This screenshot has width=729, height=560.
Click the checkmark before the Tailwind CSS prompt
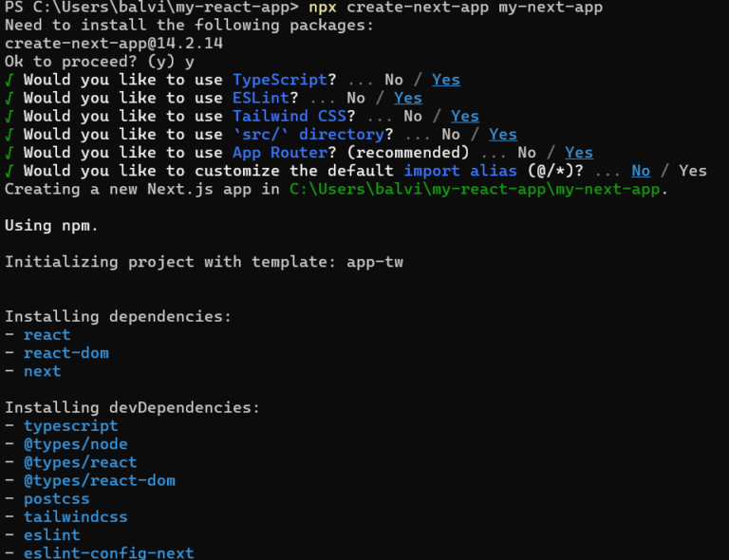tap(9, 116)
